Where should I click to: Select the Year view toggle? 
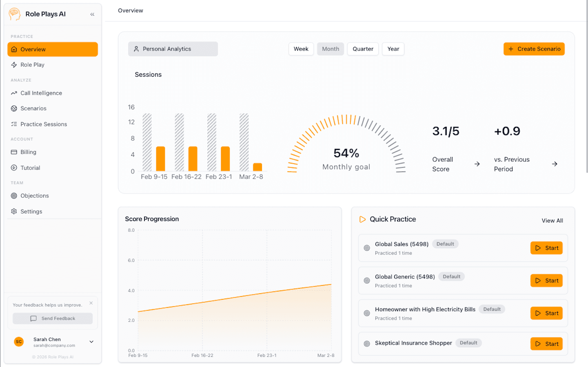[393, 49]
